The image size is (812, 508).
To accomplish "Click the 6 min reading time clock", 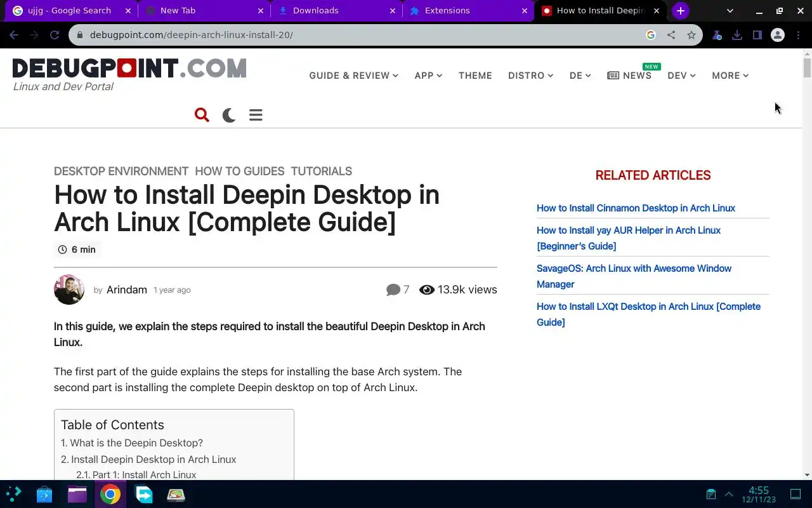I will 62,250.
